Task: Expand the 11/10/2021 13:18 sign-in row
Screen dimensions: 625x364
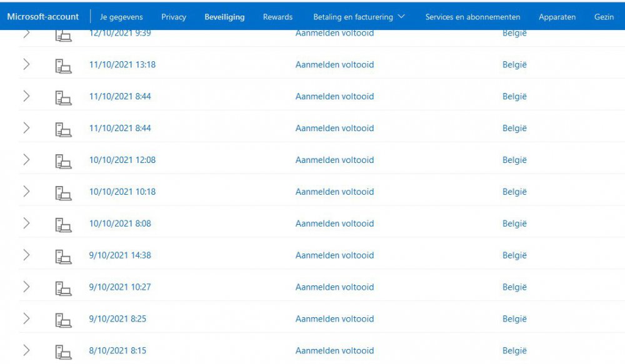Action: pos(26,64)
